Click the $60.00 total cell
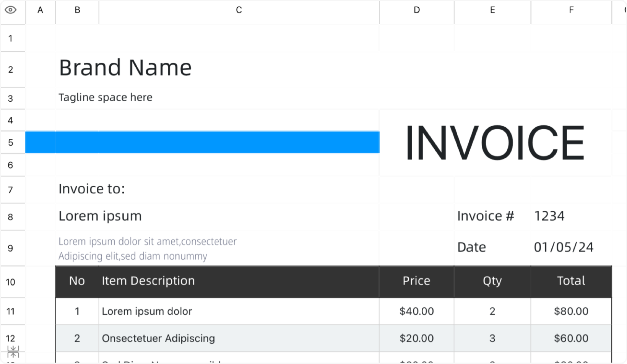Screen dimensions: 627x364 coord(571,338)
